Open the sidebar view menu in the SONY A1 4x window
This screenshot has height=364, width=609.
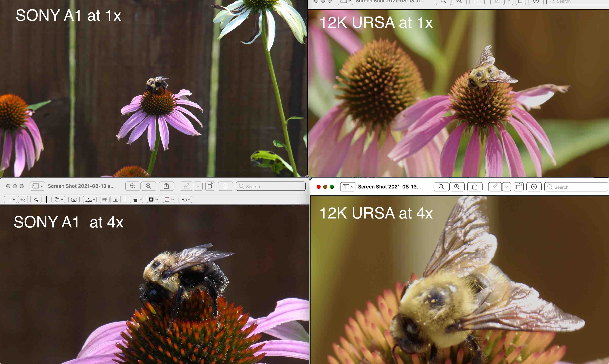click(37, 186)
